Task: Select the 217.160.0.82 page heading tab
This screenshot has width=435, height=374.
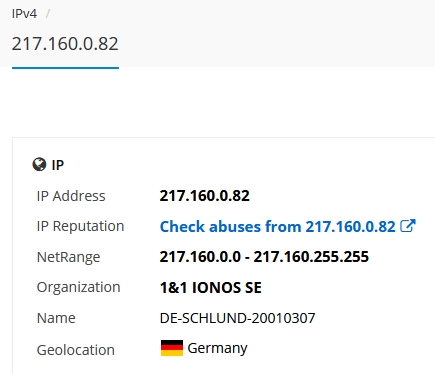Action: click(65, 44)
